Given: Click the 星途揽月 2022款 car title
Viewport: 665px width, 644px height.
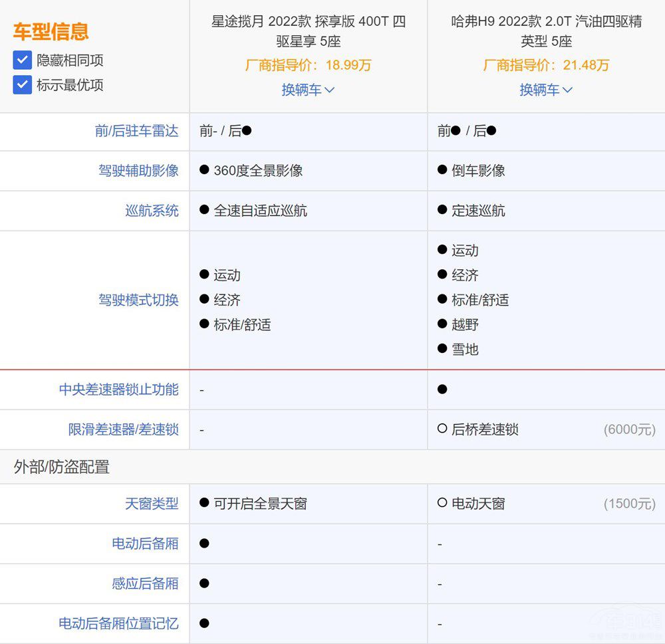Looking at the screenshot, I should pos(309,31).
